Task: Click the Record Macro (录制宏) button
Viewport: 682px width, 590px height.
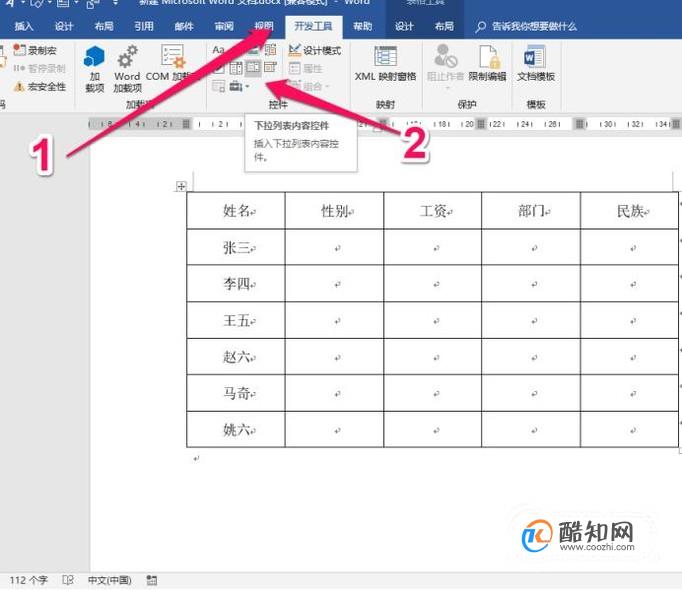Action: (x=35, y=50)
